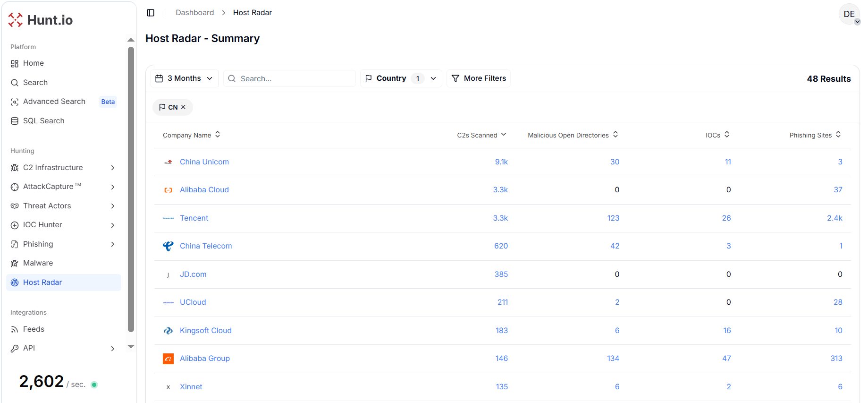Remove the CN country filter chip
Viewport: 868px width, 403px height.
tap(184, 107)
